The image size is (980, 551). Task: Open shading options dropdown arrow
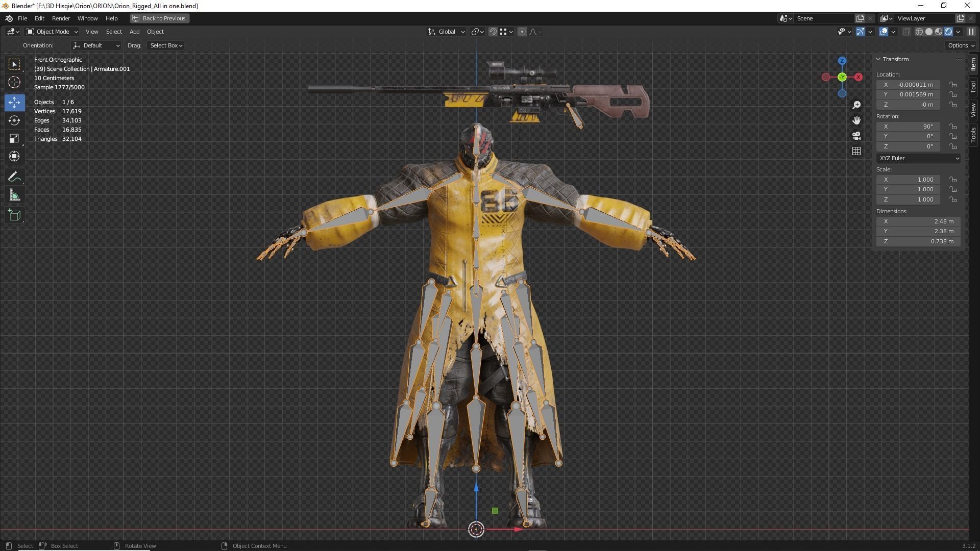[958, 32]
